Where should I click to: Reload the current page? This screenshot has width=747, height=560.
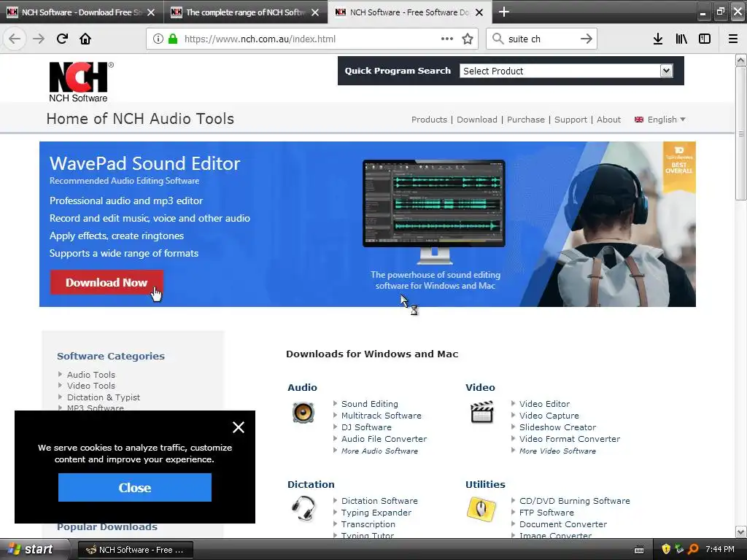[62, 39]
